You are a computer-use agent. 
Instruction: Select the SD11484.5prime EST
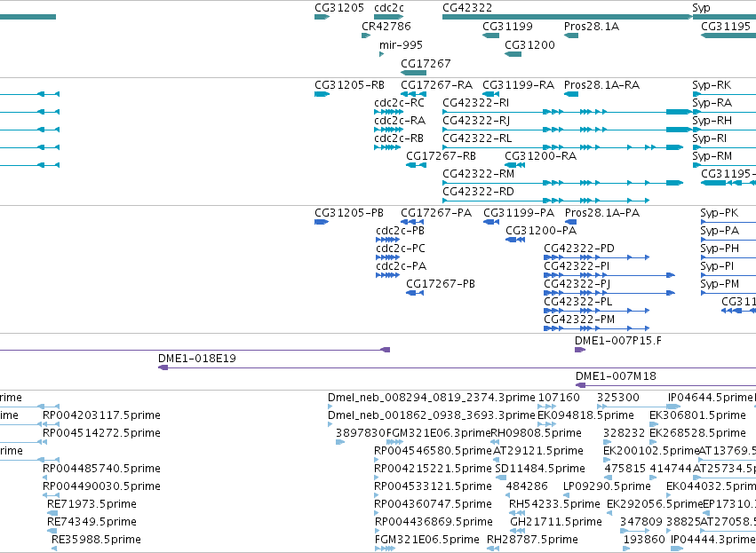click(x=501, y=478)
